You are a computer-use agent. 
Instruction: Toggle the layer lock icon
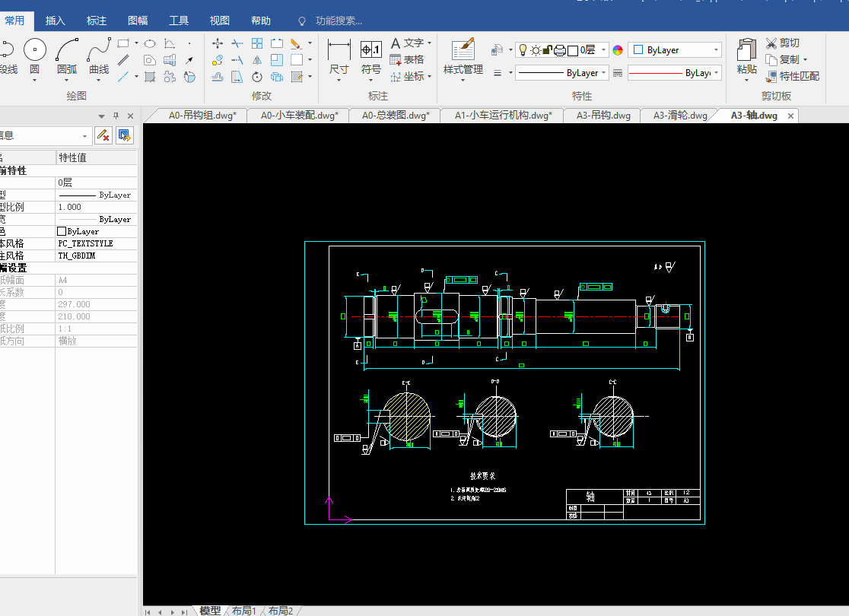(x=548, y=50)
